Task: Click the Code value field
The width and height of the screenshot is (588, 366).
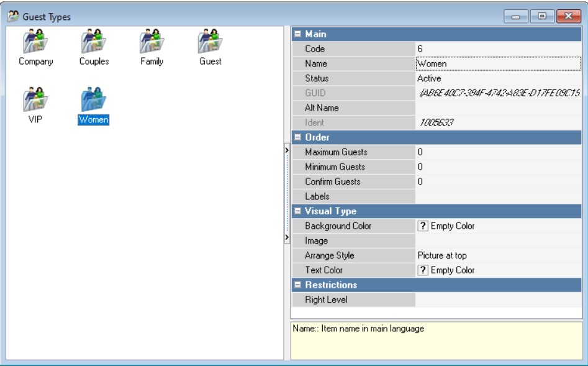Action: pyautogui.click(x=498, y=48)
